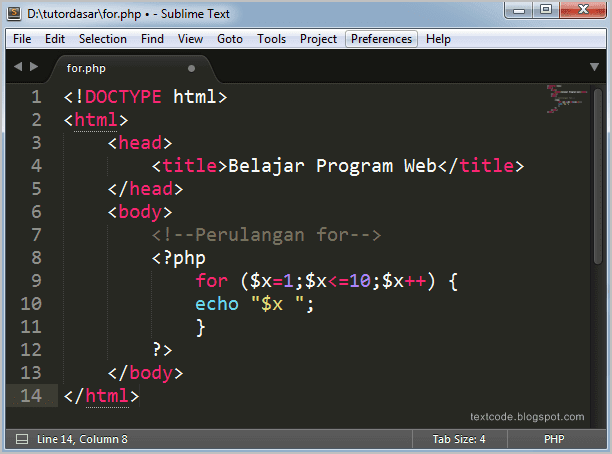Image resolution: width=612 pixels, height=454 pixels.
Task: Select the for.php tab
Action: pyautogui.click(x=131, y=69)
